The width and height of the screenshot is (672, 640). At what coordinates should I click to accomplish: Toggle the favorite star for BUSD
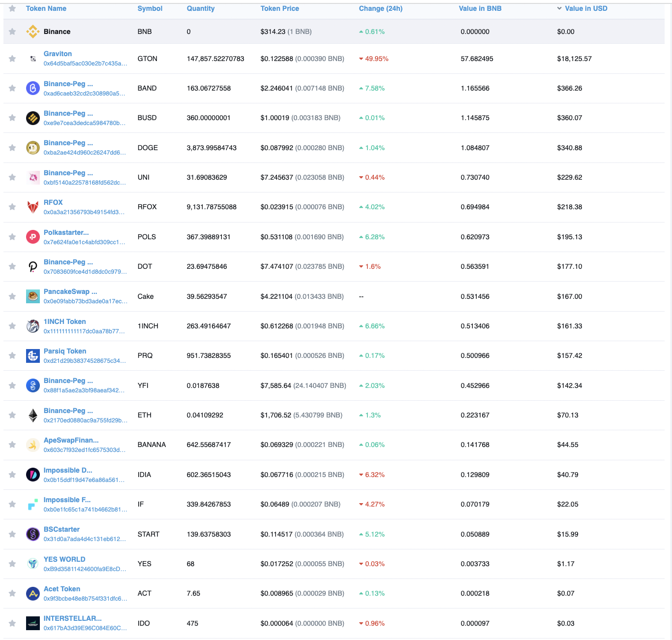(12, 118)
